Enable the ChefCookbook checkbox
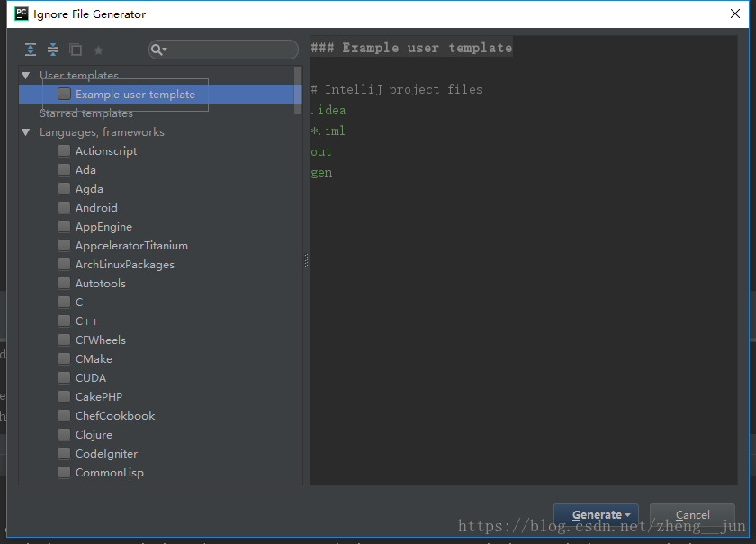 (x=64, y=415)
